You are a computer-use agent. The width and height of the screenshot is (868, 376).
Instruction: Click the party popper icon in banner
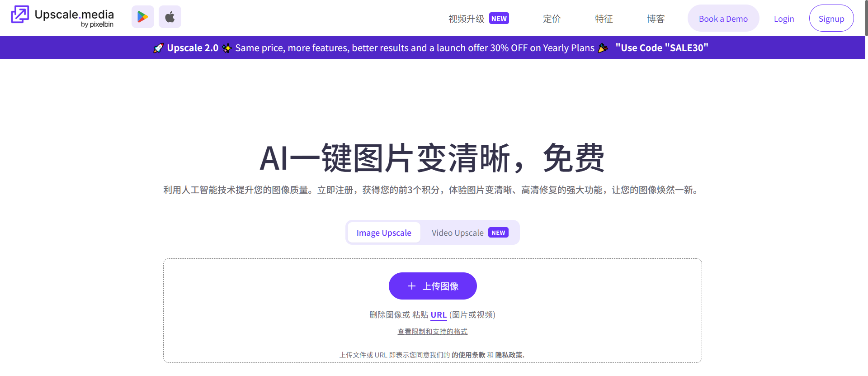pyautogui.click(x=603, y=48)
